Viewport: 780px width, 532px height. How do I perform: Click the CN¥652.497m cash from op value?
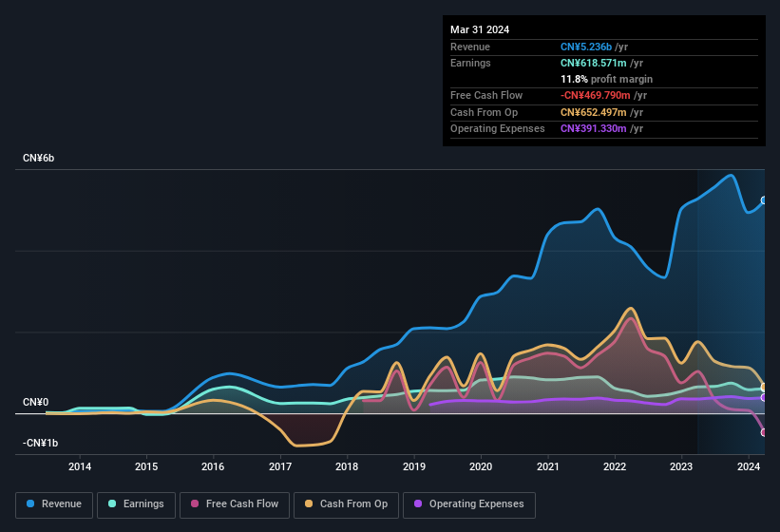pos(594,112)
